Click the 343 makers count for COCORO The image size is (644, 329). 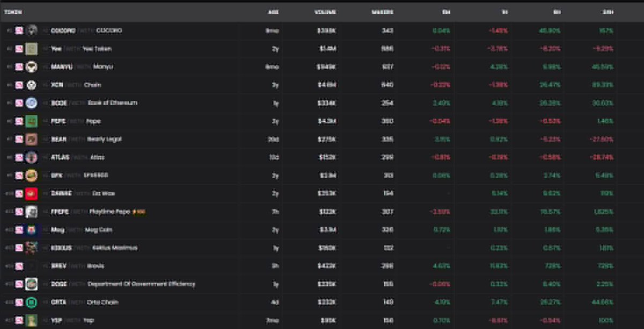[387, 31]
